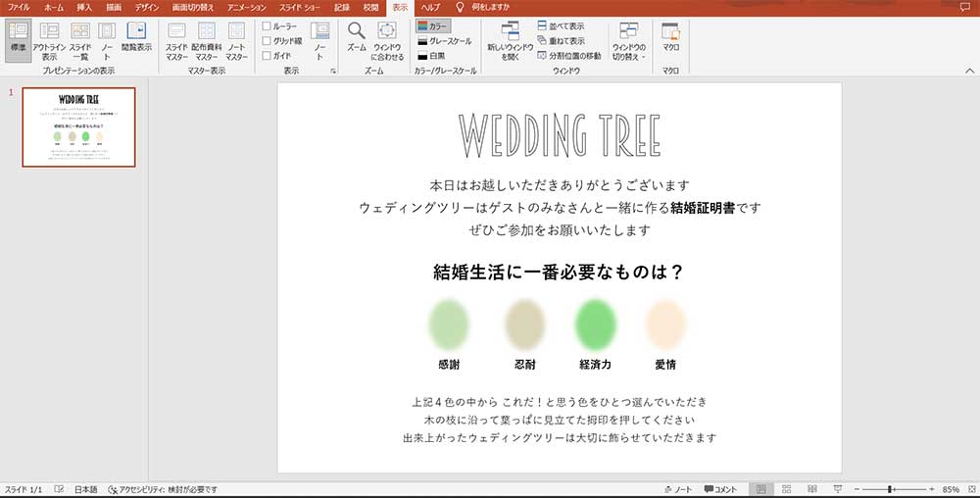The height and width of the screenshot is (498, 980).
Task: Open the Handout Master (配布資料マスター)
Action: pyautogui.click(x=206, y=37)
